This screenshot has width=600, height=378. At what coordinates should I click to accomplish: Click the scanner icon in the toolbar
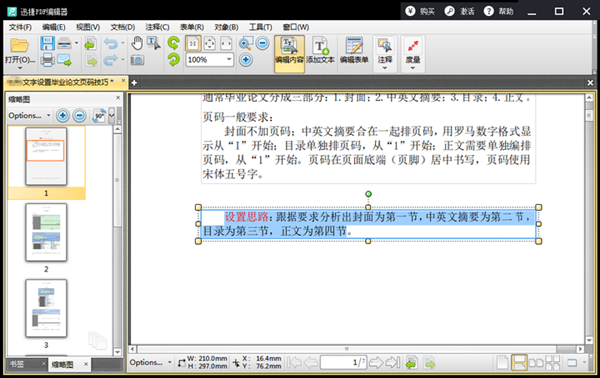[64, 43]
